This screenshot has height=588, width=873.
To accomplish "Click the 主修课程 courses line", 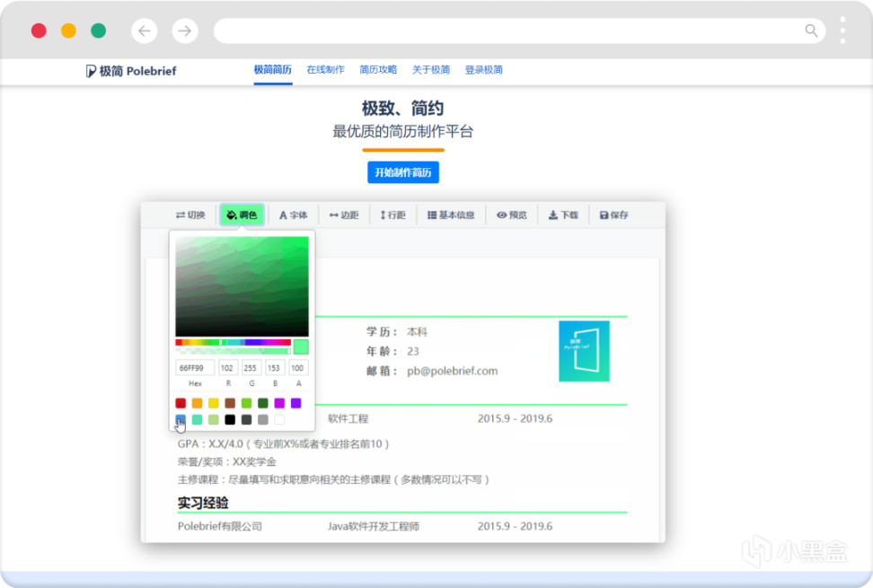I will (x=333, y=479).
